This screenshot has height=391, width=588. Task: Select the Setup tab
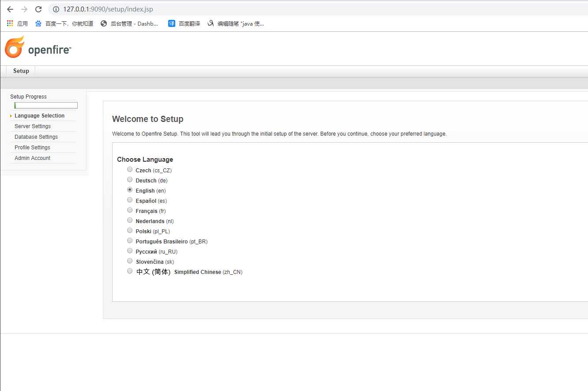click(x=21, y=71)
